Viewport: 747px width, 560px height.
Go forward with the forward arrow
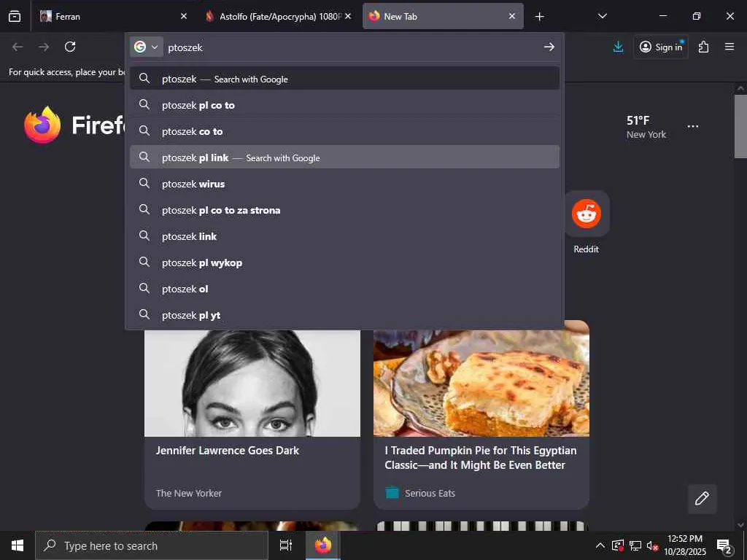(x=44, y=47)
